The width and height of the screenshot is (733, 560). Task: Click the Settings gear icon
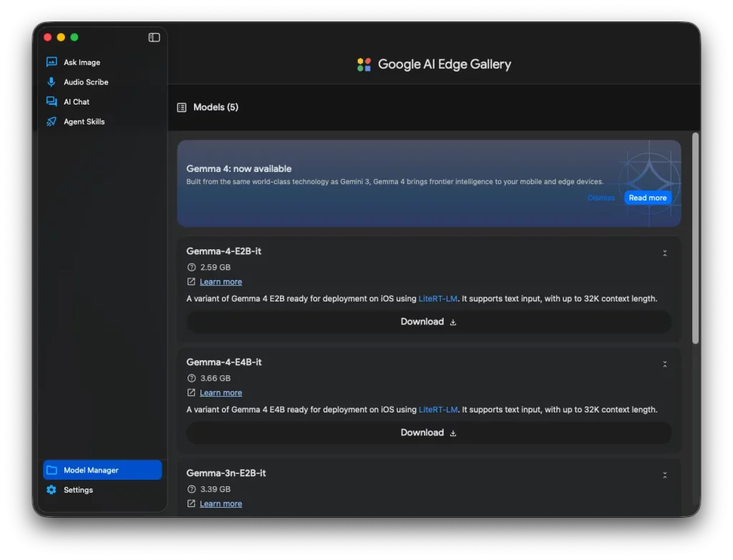52,490
